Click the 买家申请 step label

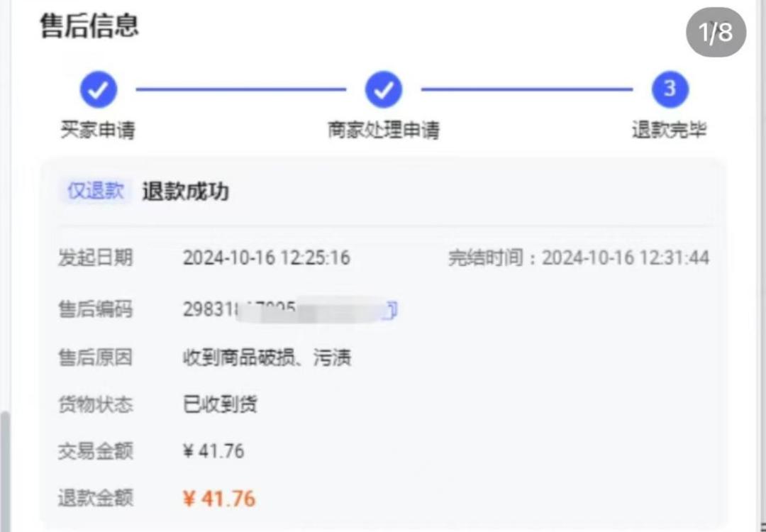pos(97,131)
